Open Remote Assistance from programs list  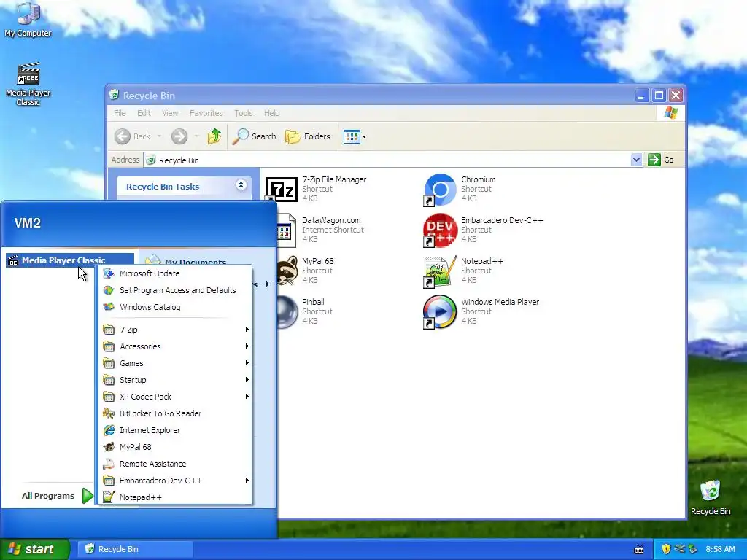tap(175, 463)
